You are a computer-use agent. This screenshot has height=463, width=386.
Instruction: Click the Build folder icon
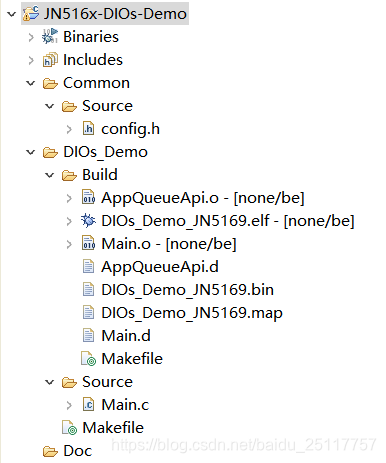coord(69,175)
